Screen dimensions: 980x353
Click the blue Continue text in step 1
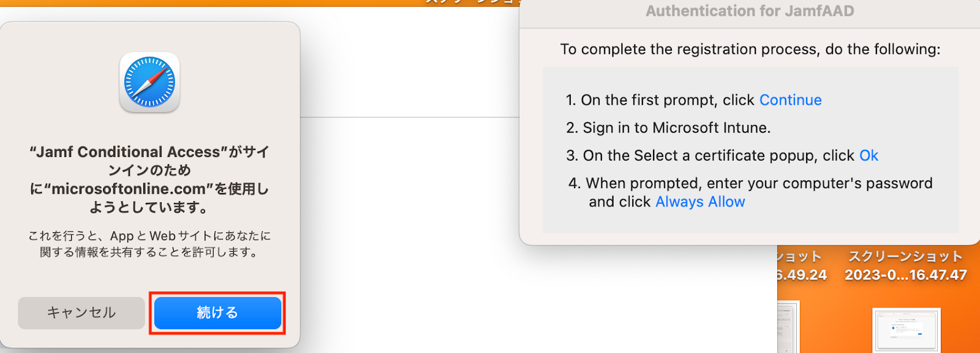click(790, 100)
